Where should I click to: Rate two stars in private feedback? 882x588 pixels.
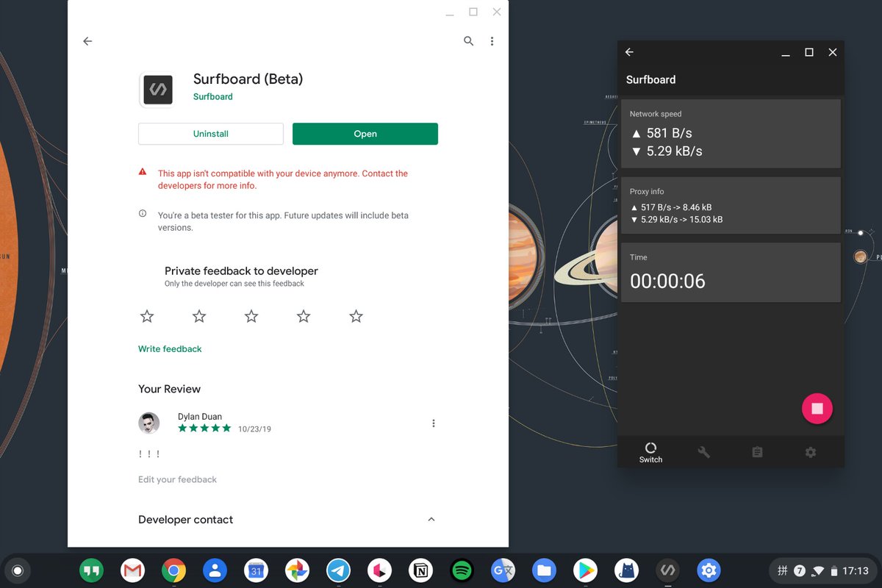[x=199, y=316]
